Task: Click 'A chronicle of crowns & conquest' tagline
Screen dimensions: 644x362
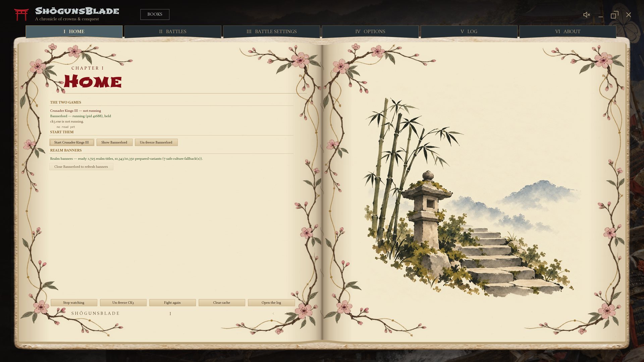Action: [x=67, y=19]
